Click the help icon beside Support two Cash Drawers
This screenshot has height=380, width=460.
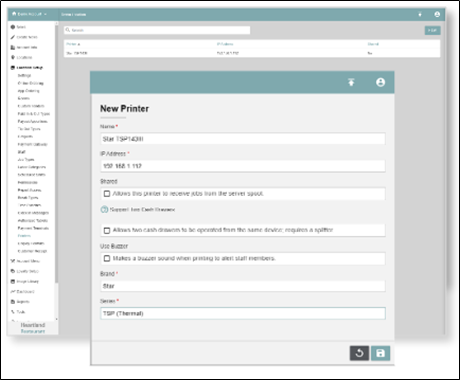(x=104, y=210)
